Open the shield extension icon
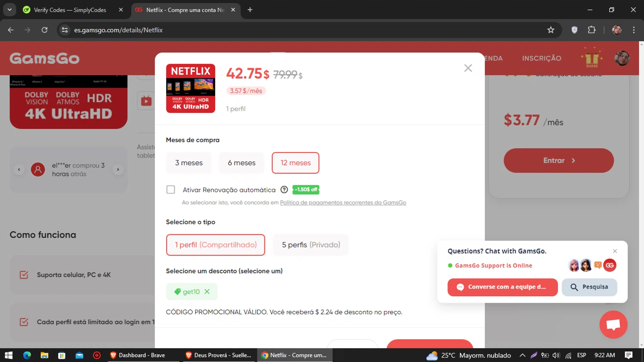The width and height of the screenshot is (644, 362). (x=574, y=30)
